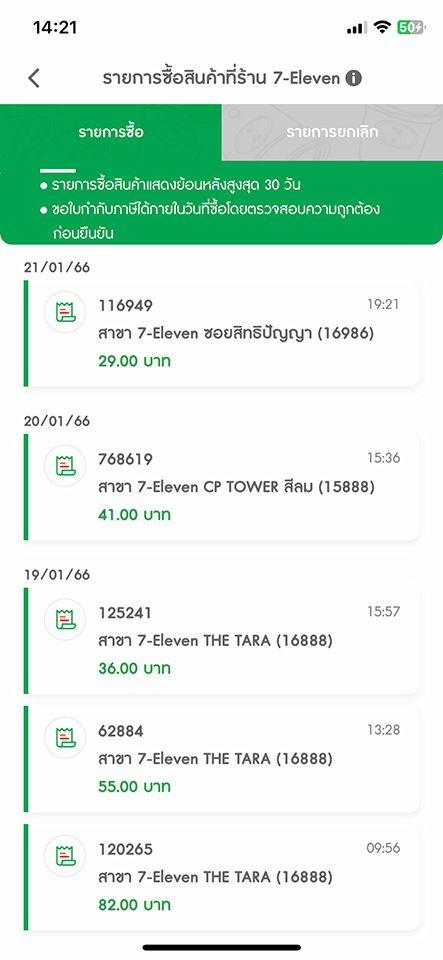443x960 pixels.
Task: Tap the 14:21 clock in status bar
Action: pos(55,28)
